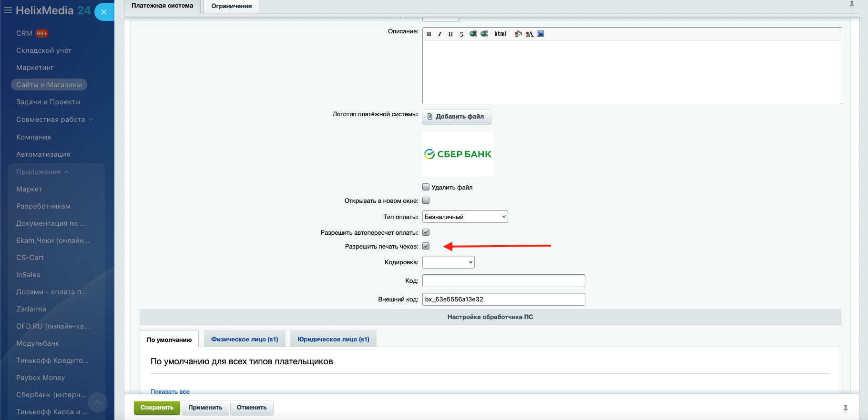Pin the top tab panel
The height and width of the screenshot is (420, 868).
point(852,5)
